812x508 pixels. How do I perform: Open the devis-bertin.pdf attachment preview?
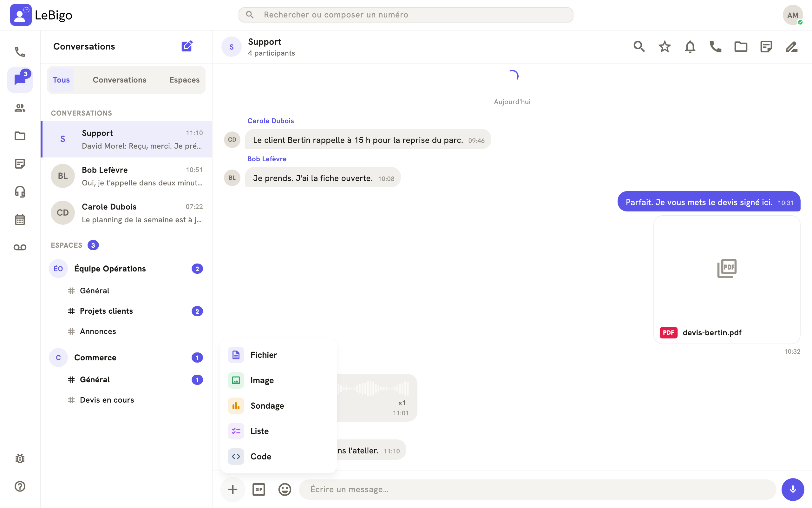click(x=727, y=279)
